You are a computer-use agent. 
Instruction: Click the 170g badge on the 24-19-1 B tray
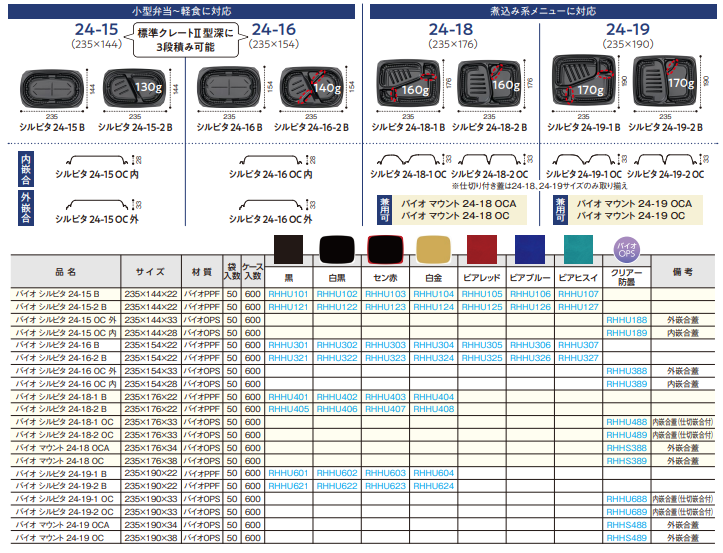[590, 90]
